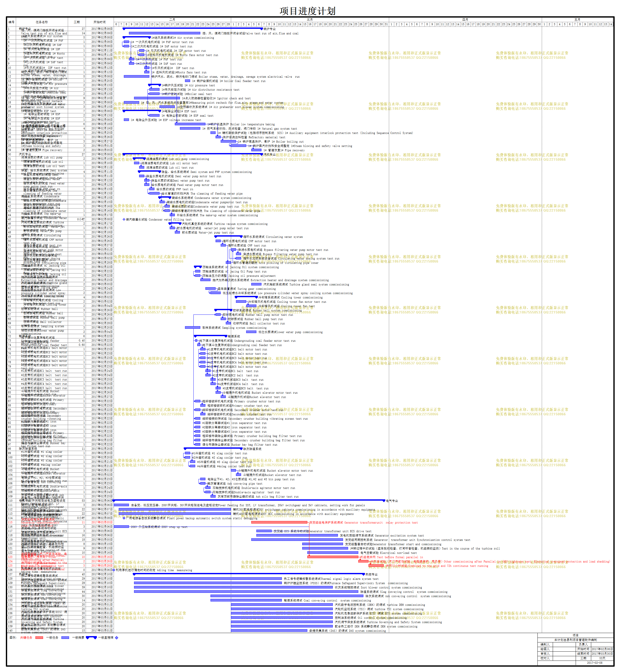Click the DAS system commissioning bar label
This screenshot has height=672, width=620.
coord(347,630)
